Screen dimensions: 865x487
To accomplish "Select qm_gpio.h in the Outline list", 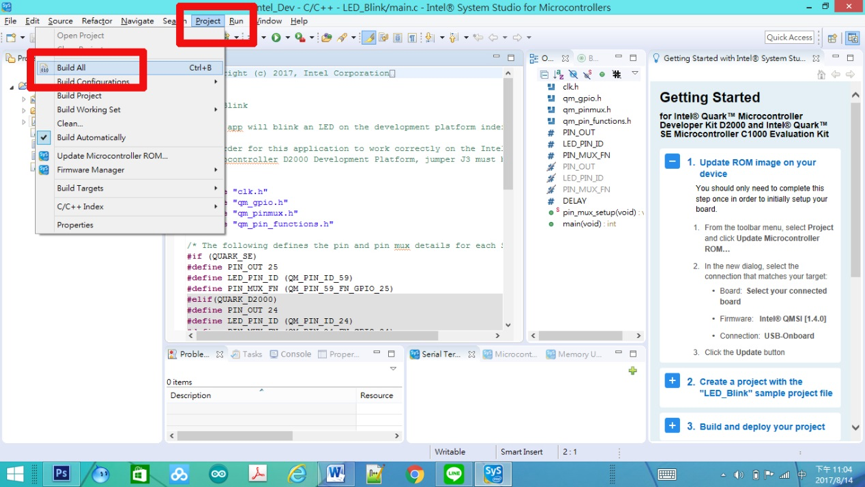I will tap(582, 98).
